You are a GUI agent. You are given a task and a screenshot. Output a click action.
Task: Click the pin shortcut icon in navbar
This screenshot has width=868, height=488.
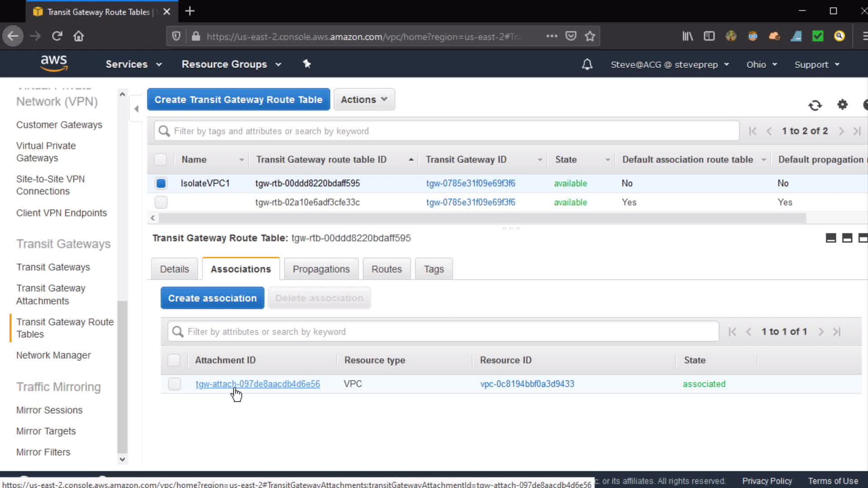coord(307,64)
